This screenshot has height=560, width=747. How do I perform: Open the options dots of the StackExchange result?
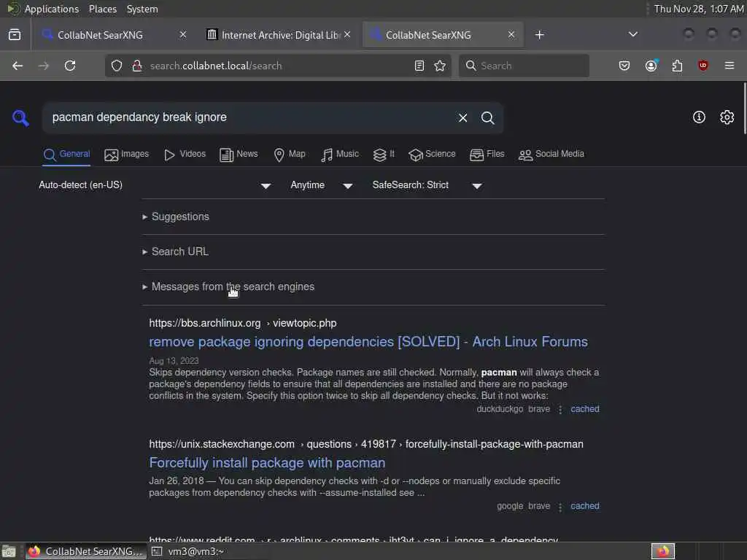pyautogui.click(x=560, y=507)
